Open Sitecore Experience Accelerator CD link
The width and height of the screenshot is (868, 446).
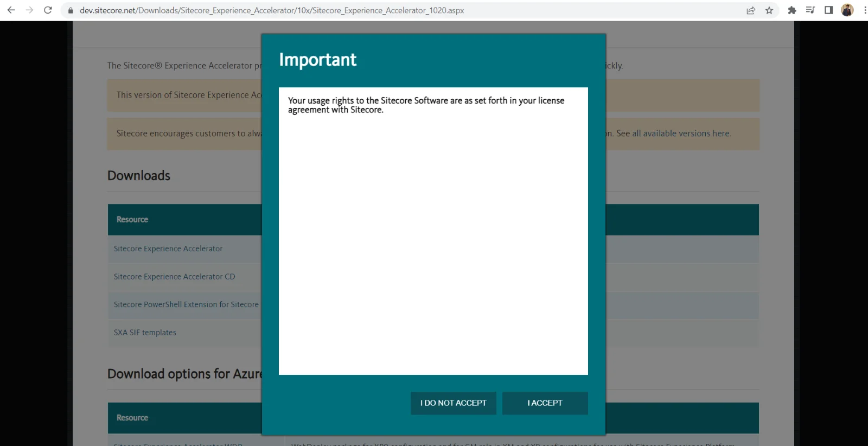[x=174, y=277]
